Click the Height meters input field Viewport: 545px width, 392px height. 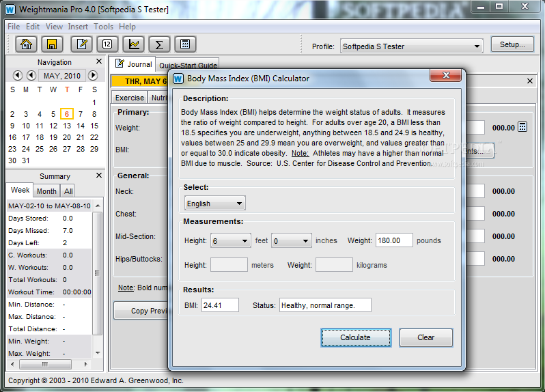tap(229, 265)
